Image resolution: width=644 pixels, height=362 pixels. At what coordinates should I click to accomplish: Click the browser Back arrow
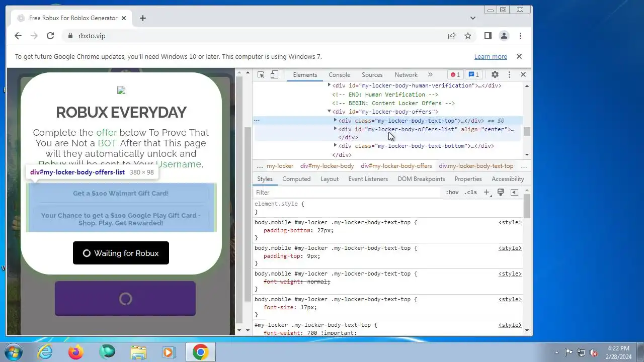click(18, 36)
